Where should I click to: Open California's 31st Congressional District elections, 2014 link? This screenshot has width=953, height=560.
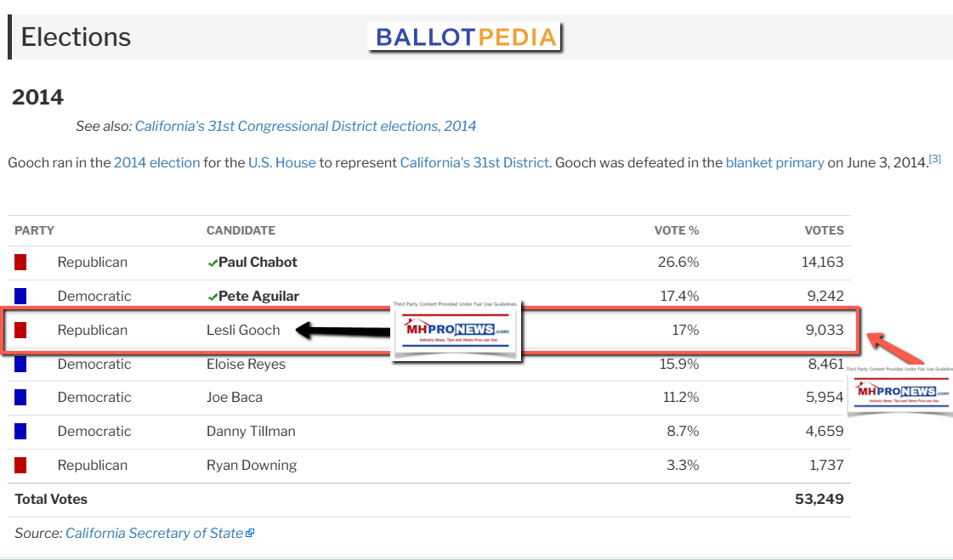(305, 126)
